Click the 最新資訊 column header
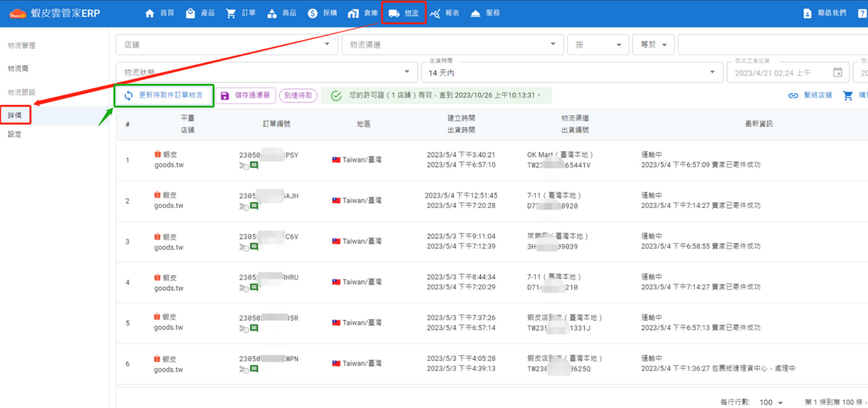Viewport: 868px width, 408px height. point(759,124)
